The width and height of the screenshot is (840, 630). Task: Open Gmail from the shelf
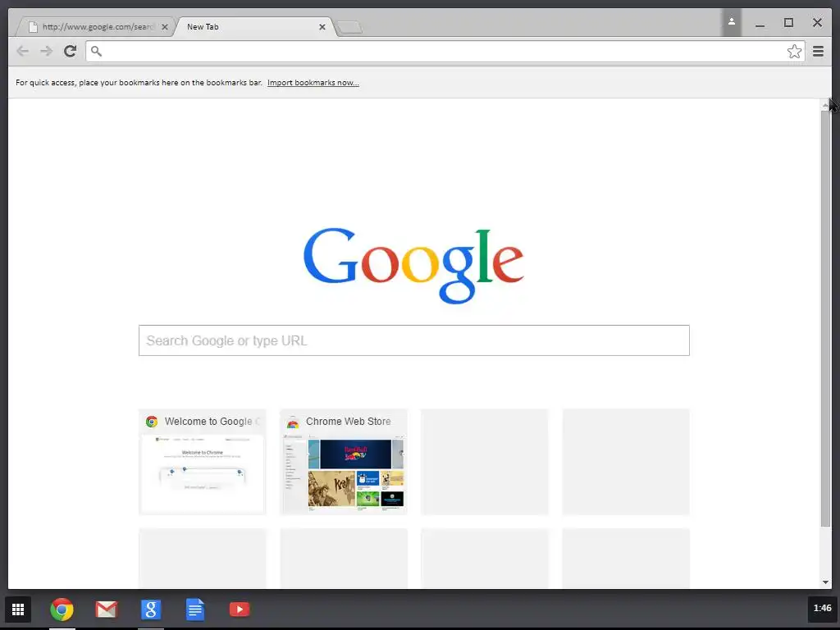click(x=106, y=609)
